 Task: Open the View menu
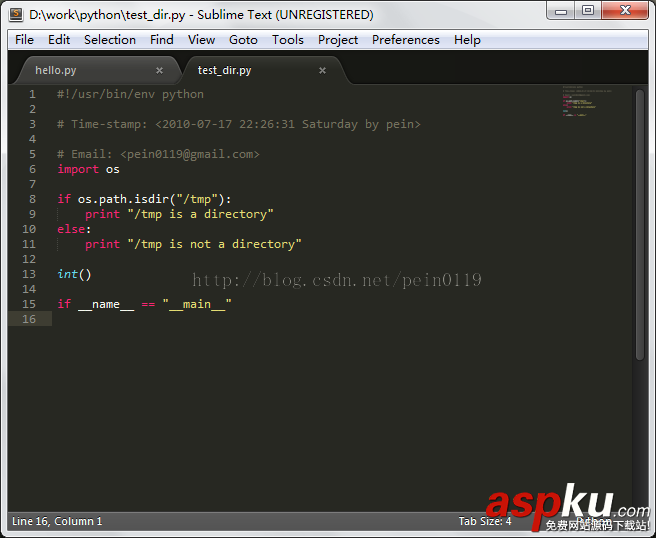pos(201,40)
